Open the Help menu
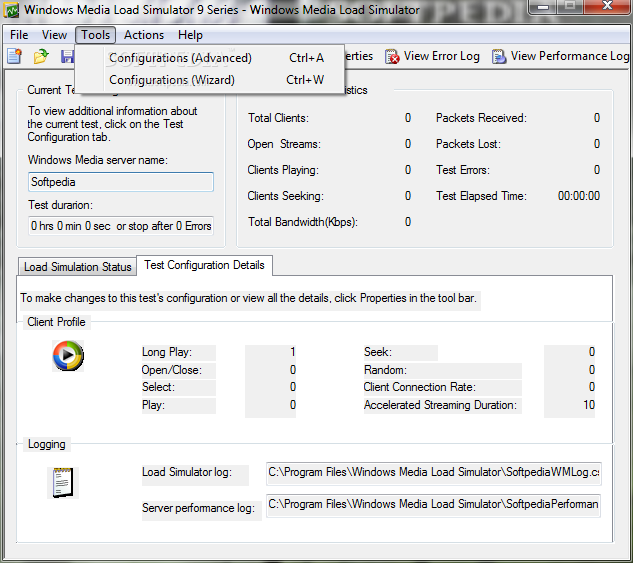 point(190,35)
